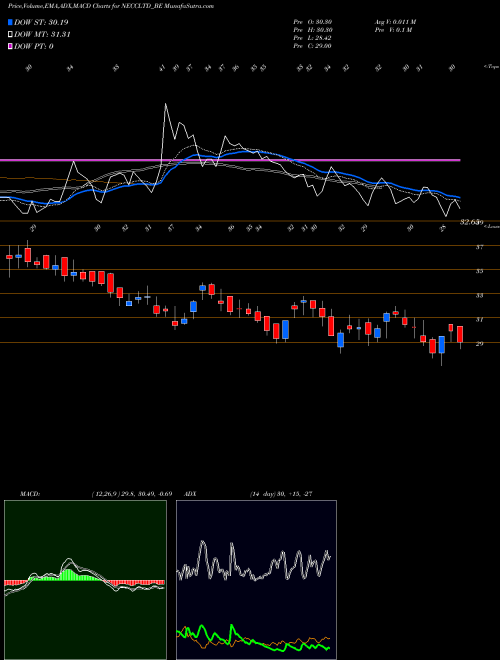Click the 37 price axis label
Image resolution: width=500 pixels, height=660 pixels.
point(479,247)
